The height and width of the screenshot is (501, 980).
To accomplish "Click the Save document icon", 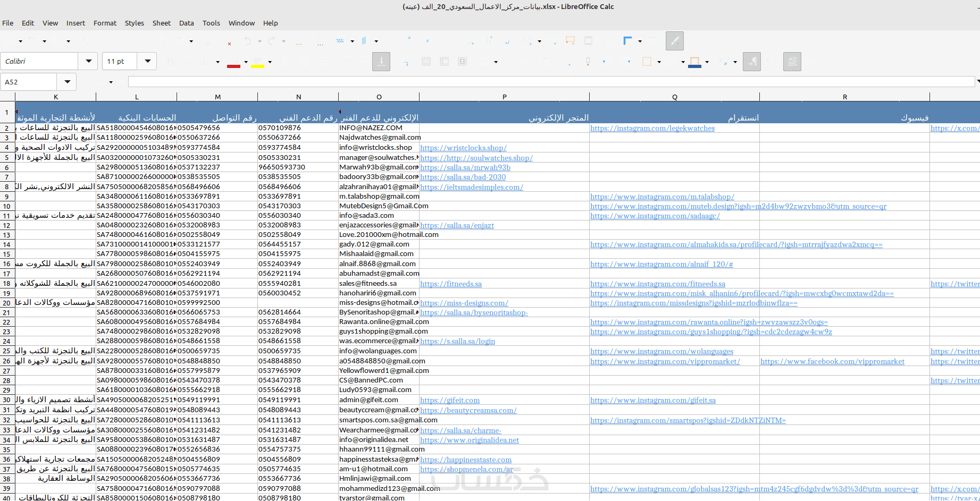I will 56,41.
